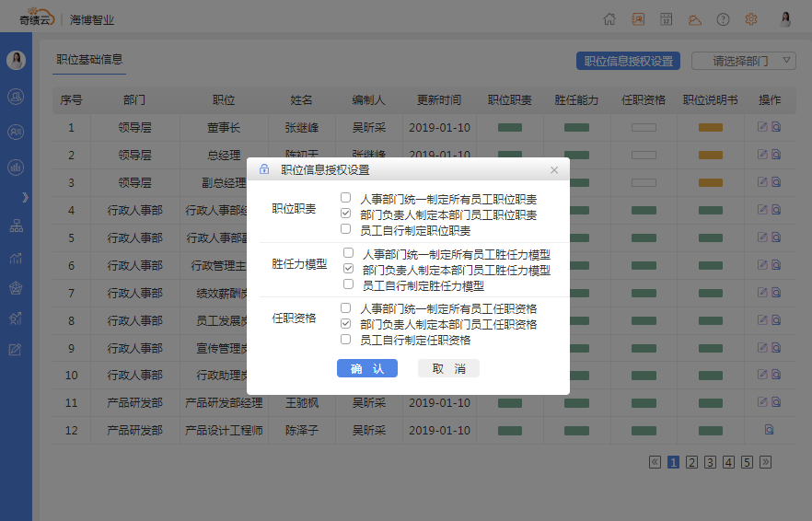Check 员工自行制定任职资格

coord(346,340)
